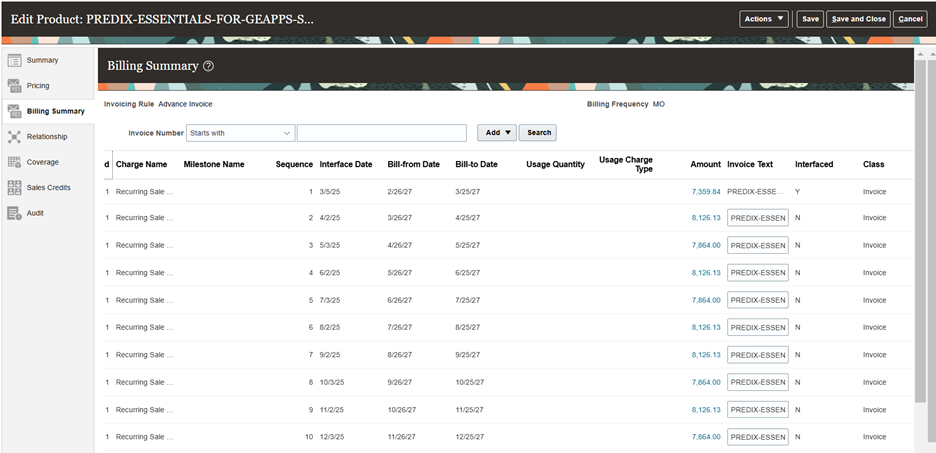Focus the Invoice Number search field
Image resolution: width=936 pixels, height=453 pixels.
382,133
